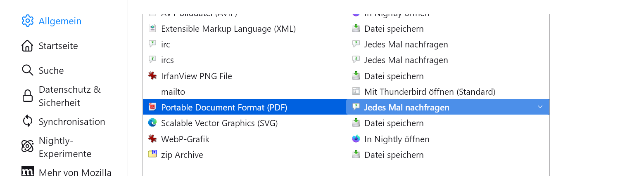Click the PDF file type icon
Viewport: 644px width, 176px height.
click(x=152, y=107)
